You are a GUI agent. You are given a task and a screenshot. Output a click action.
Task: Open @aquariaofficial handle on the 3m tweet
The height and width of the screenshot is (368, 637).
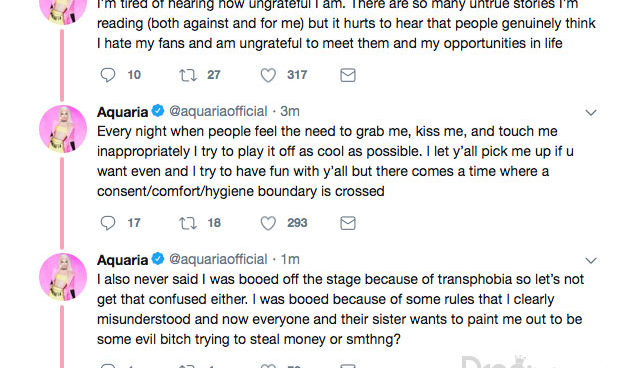(218, 111)
